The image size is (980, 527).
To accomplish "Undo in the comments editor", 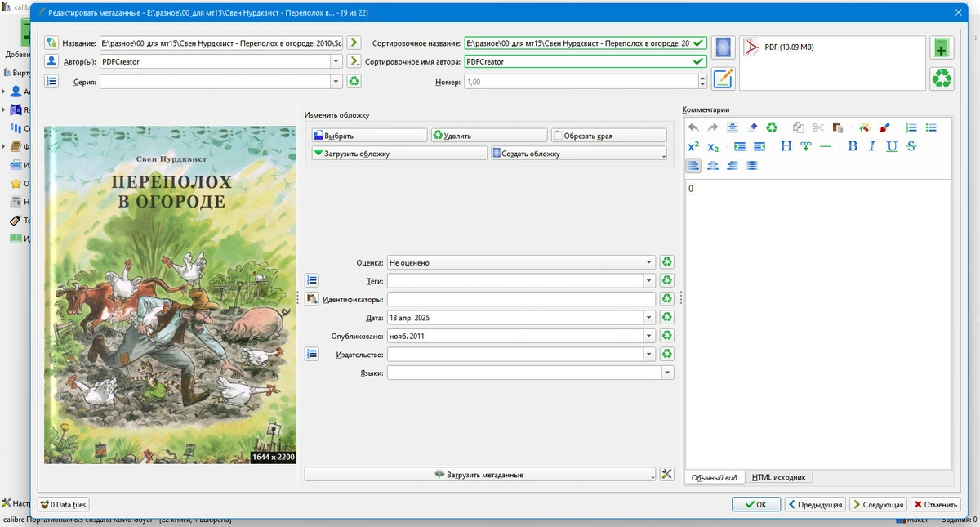I will [693, 127].
